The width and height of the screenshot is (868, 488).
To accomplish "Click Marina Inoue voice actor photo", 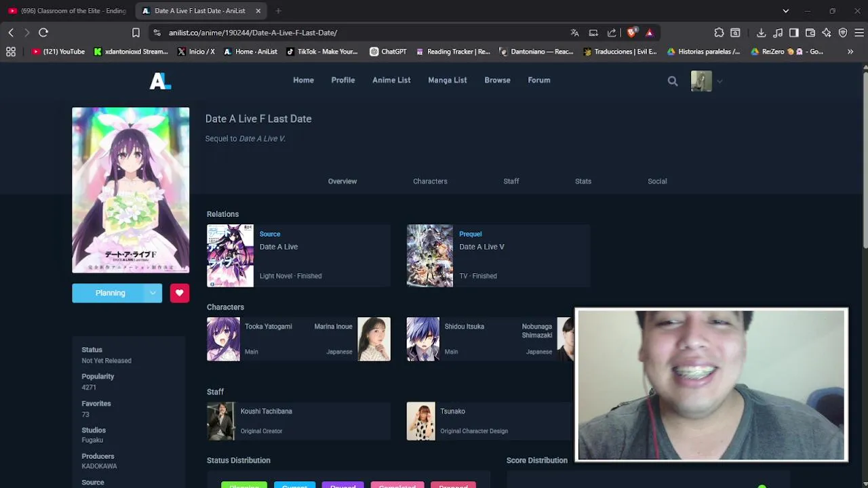I will tap(374, 339).
